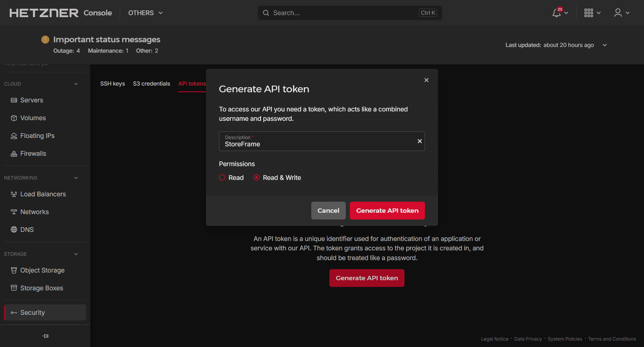Switch to the S3 credentials tab
Screen dimensions: 644x347
152,84
